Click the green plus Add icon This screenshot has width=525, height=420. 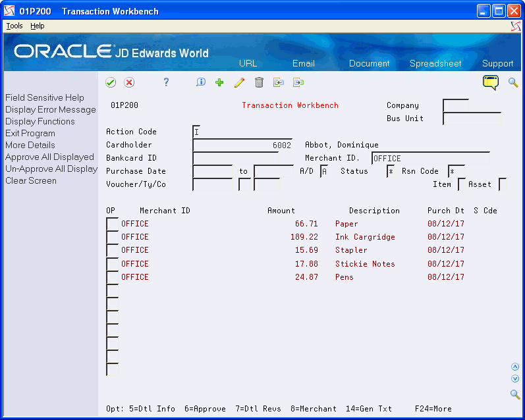(x=219, y=82)
